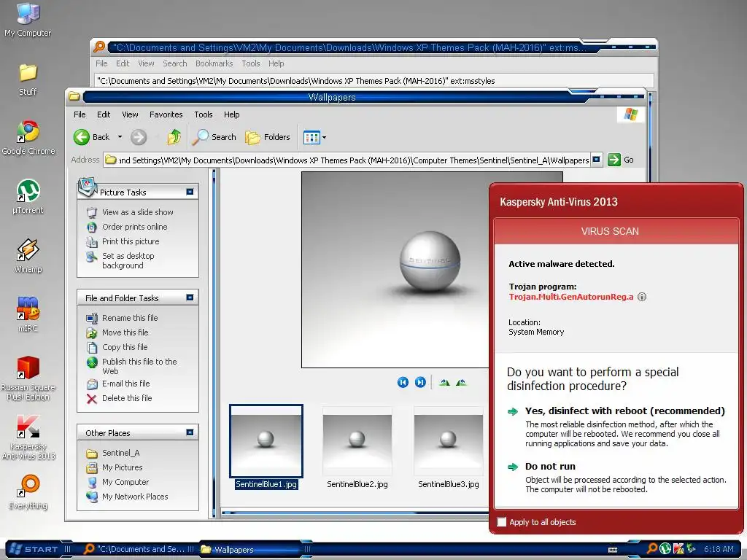747x560 pixels.
Task: Click Order prints online
Action: [134, 227]
